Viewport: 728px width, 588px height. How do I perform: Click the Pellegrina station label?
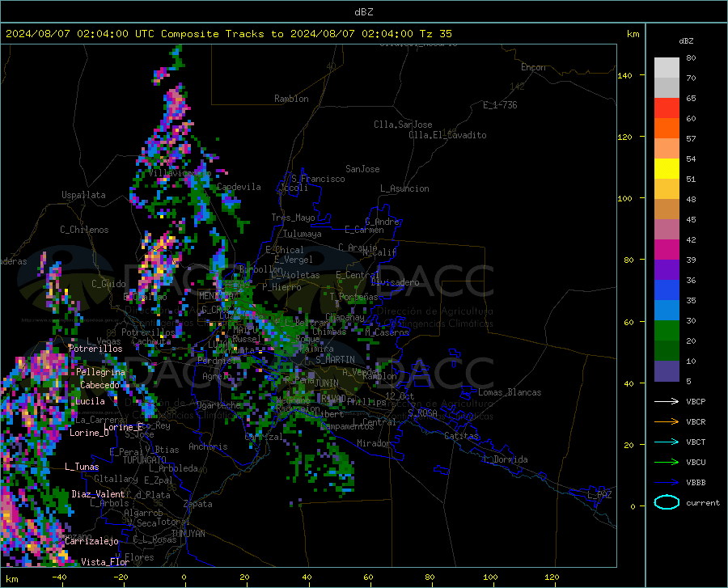pyautogui.click(x=101, y=372)
